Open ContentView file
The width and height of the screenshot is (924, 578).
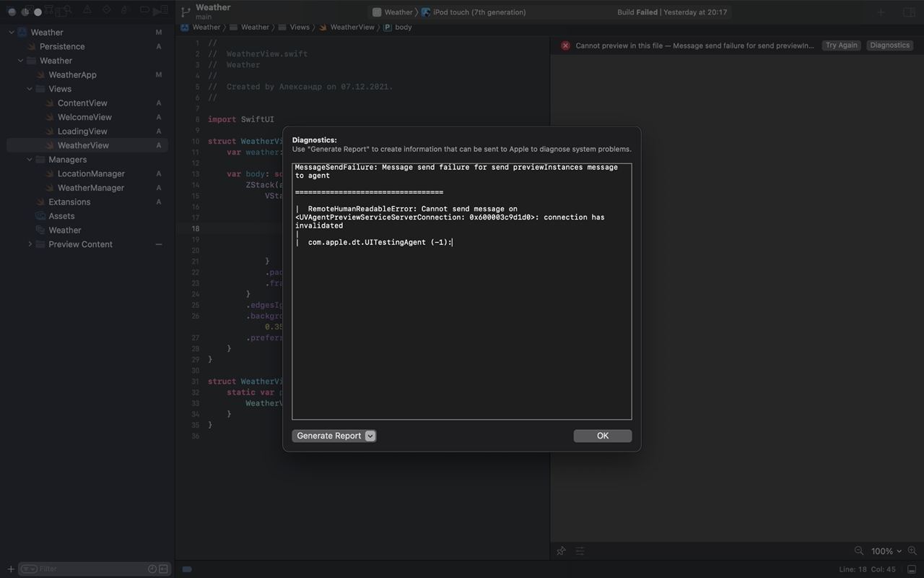coord(82,103)
